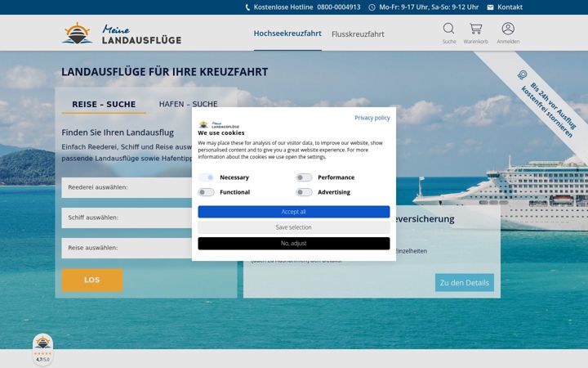Open the Kontakt link
The width and height of the screenshot is (588, 368).
click(510, 7)
